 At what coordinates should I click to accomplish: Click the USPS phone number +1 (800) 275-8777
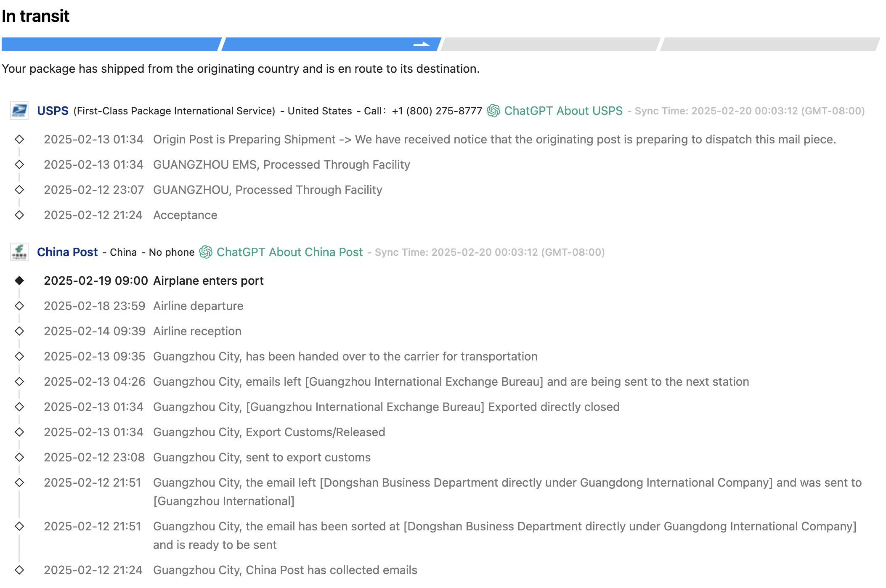[x=437, y=111]
